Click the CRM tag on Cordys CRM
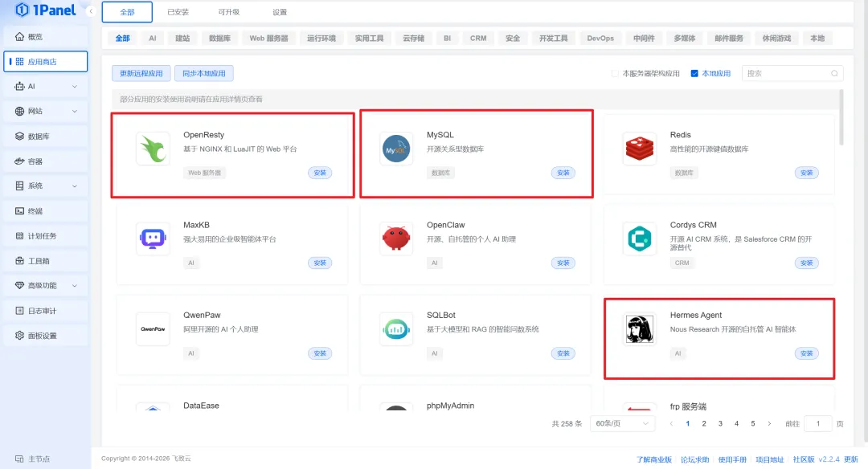 tap(682, 263)
